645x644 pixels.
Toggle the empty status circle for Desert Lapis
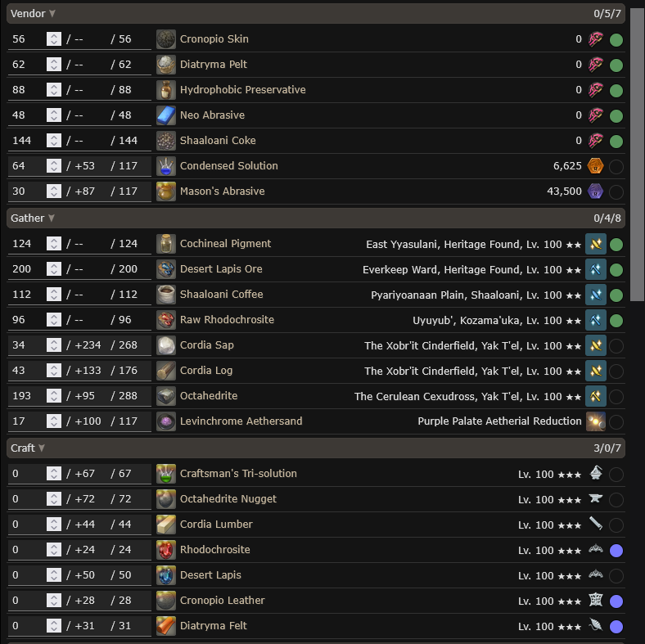616,576
